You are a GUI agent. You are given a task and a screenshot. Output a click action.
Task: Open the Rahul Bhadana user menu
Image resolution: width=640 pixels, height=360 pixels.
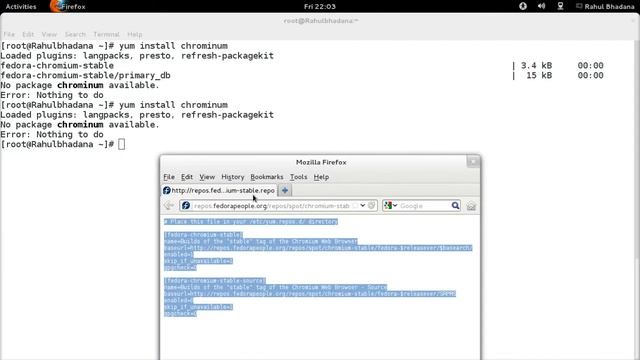coord(605,7)
